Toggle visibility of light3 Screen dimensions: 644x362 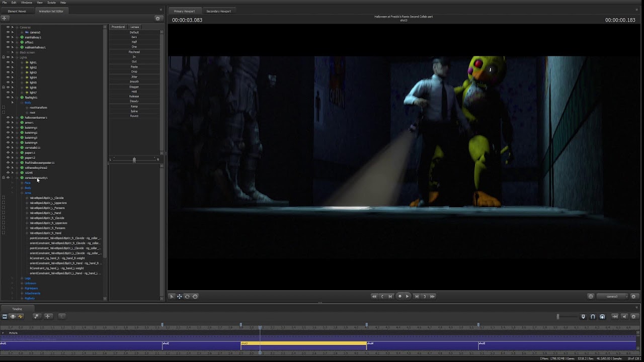8,72
